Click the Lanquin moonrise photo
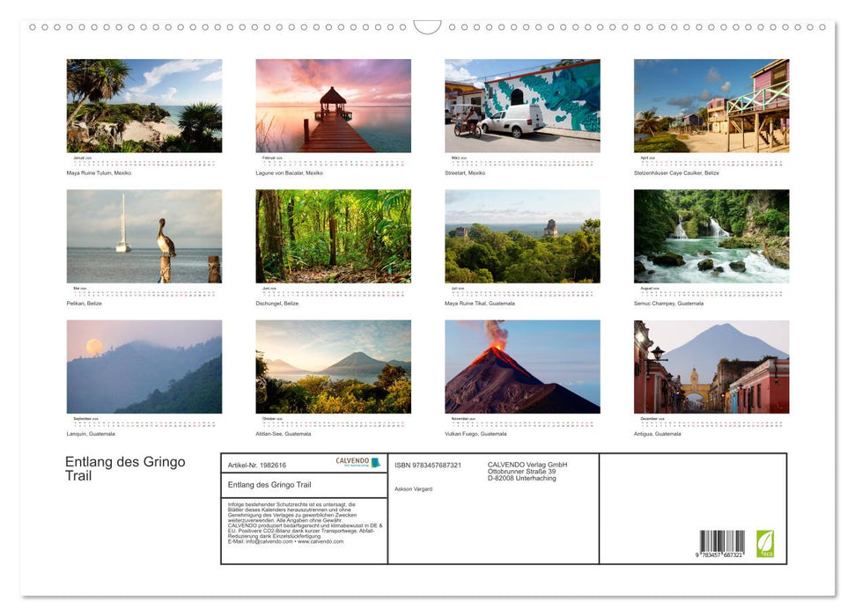 144,366
